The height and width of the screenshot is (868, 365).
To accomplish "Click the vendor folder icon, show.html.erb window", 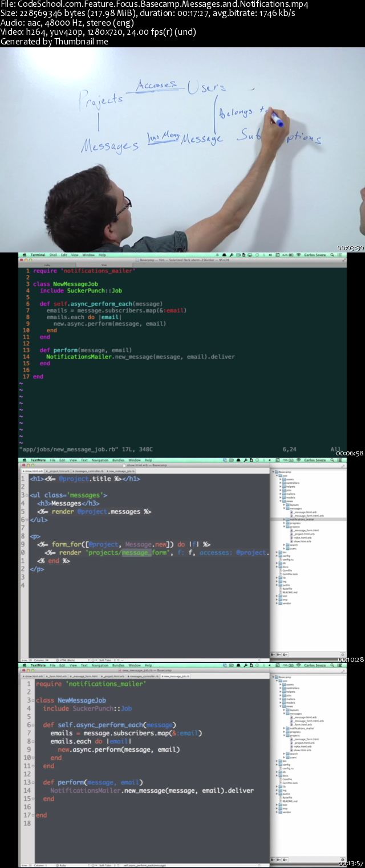I will coord(280,603).
